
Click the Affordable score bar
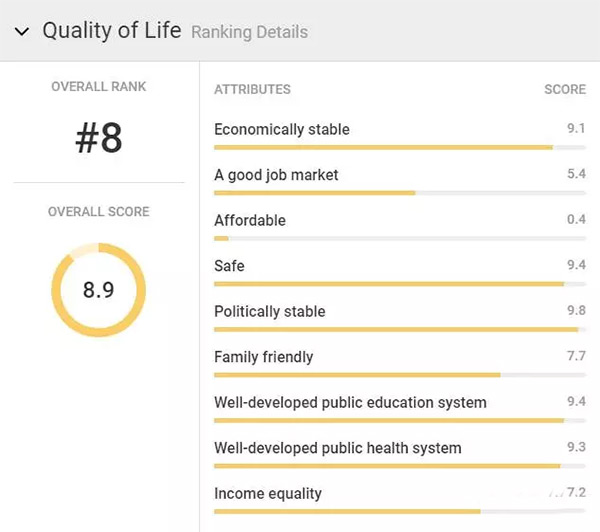coord(399,238)
